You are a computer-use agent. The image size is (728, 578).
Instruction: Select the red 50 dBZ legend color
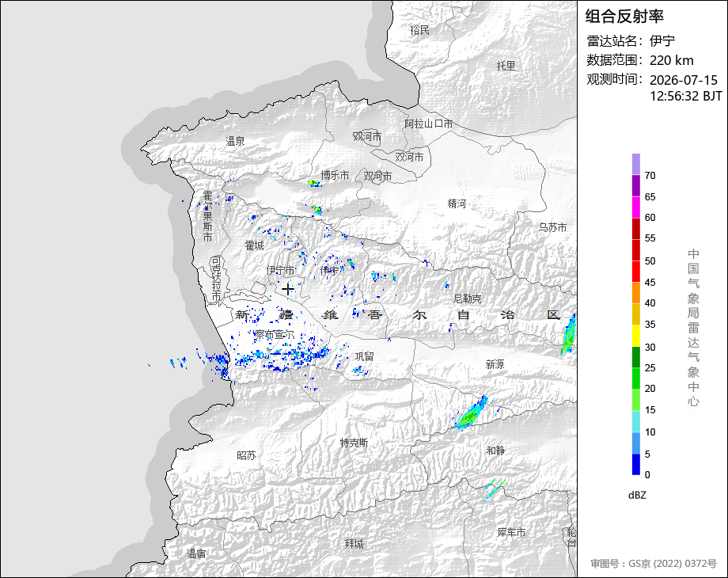[636, 250]
